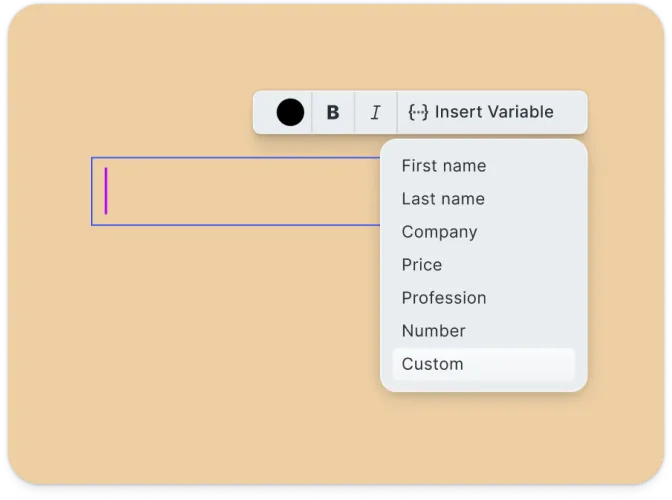Click the divider between Bold and Italic buttons
Screen dimensions: 672x500
click(355, 112)
